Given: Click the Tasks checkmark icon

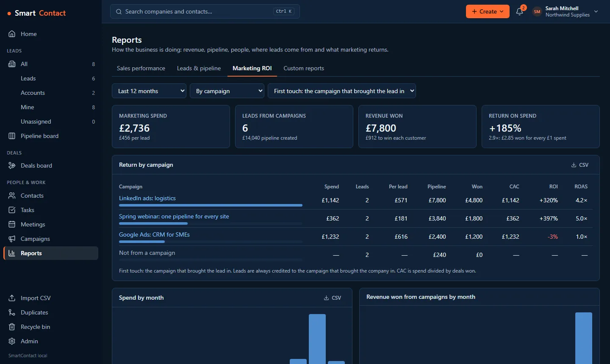Looking at the screenshot, I should (12, 210).
